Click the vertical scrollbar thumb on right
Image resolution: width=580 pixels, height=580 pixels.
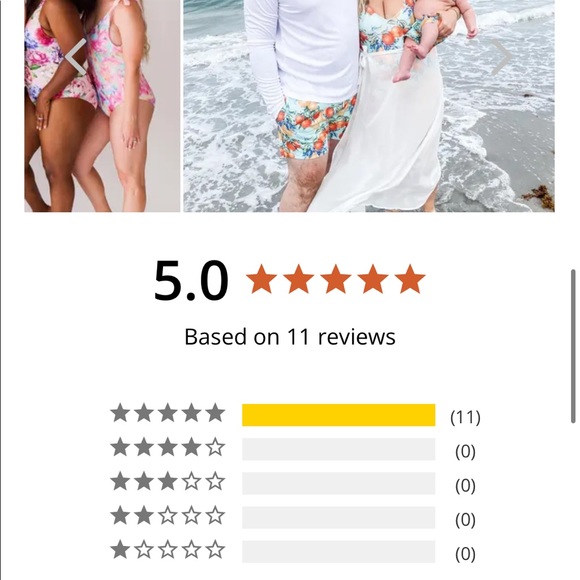point(573,346)
